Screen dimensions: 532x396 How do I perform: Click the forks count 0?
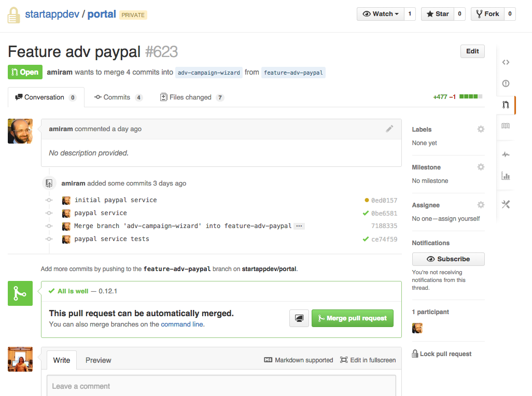point(510,14)
